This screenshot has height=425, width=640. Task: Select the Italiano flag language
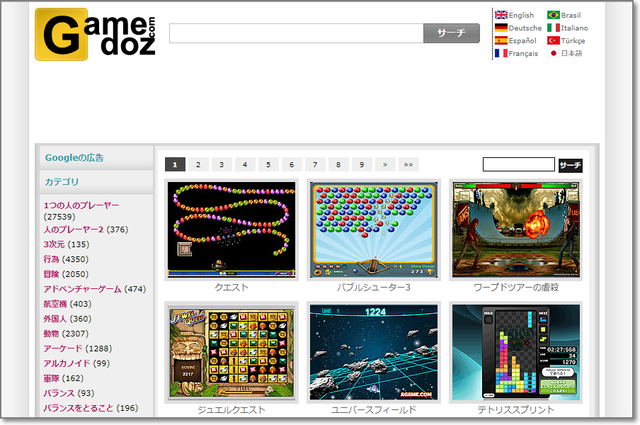tap(568, 28)
